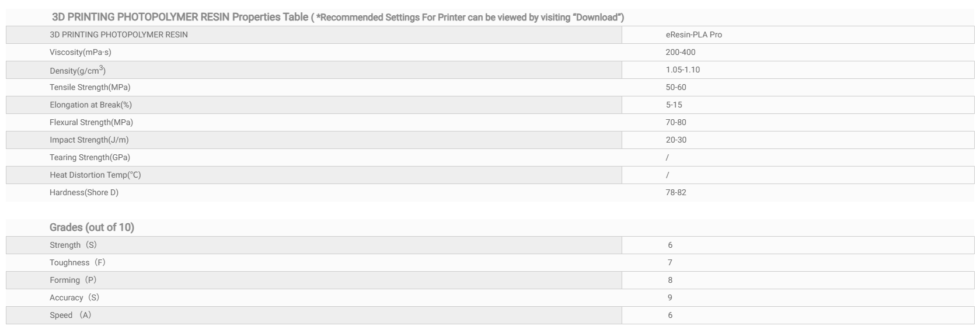Click the Tensile Strength(MPa) label

coord(90,87)
